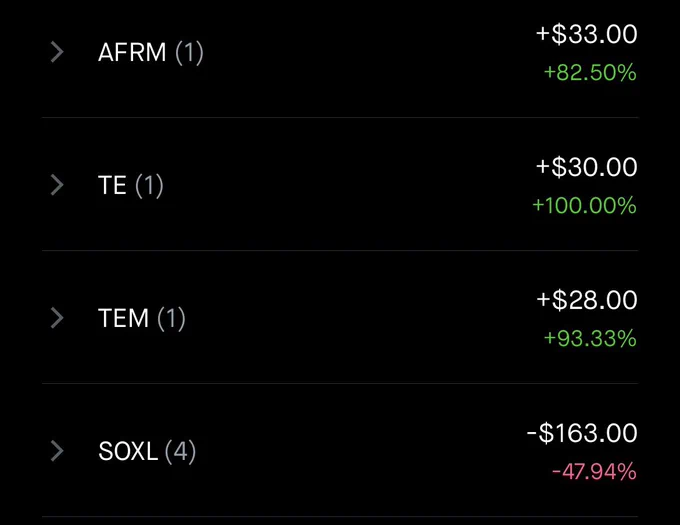
Task: Expand the SOXL row chevron
Action: tap(57, 451)
